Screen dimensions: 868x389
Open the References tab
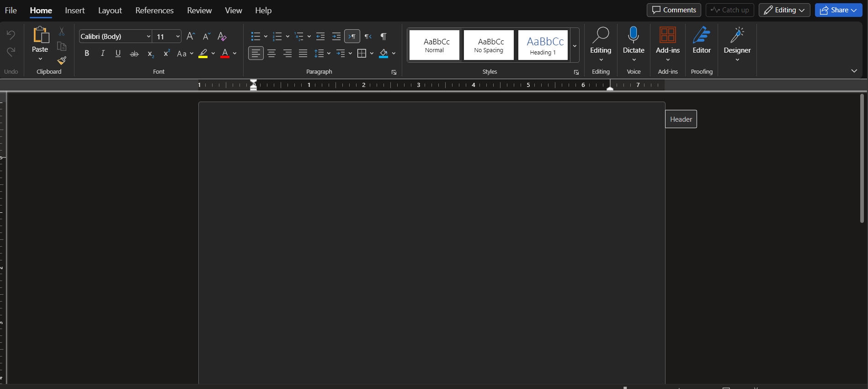[154, 11]
